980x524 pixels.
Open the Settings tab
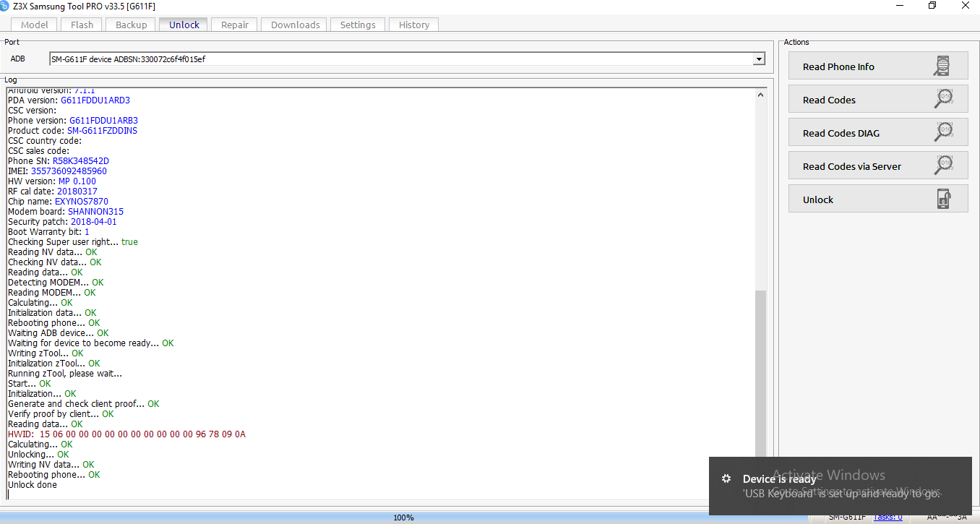[x=358, y=25]
